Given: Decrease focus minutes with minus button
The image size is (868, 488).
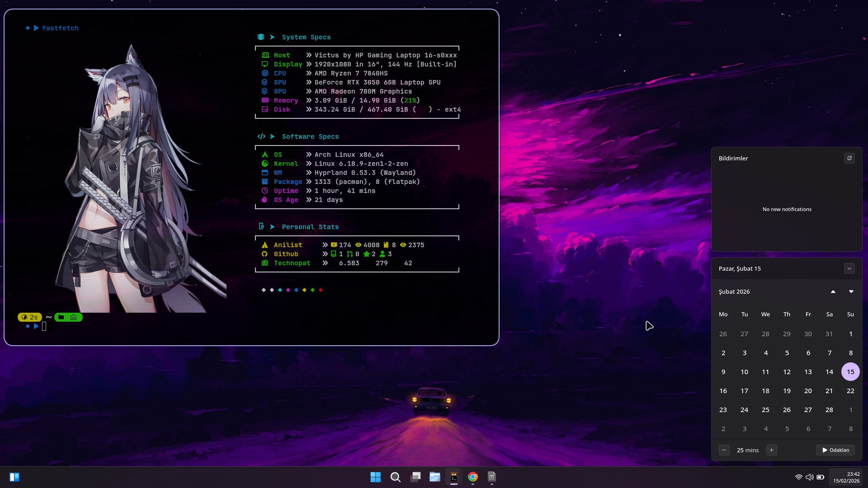Looking at the screenshot, I should tap(724, 450).
